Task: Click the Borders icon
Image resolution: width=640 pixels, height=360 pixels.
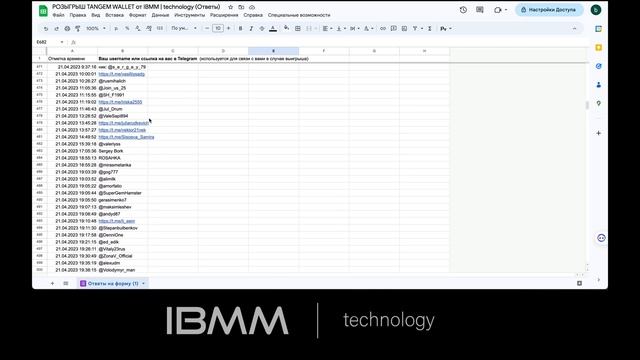Action: click(298, 29)
